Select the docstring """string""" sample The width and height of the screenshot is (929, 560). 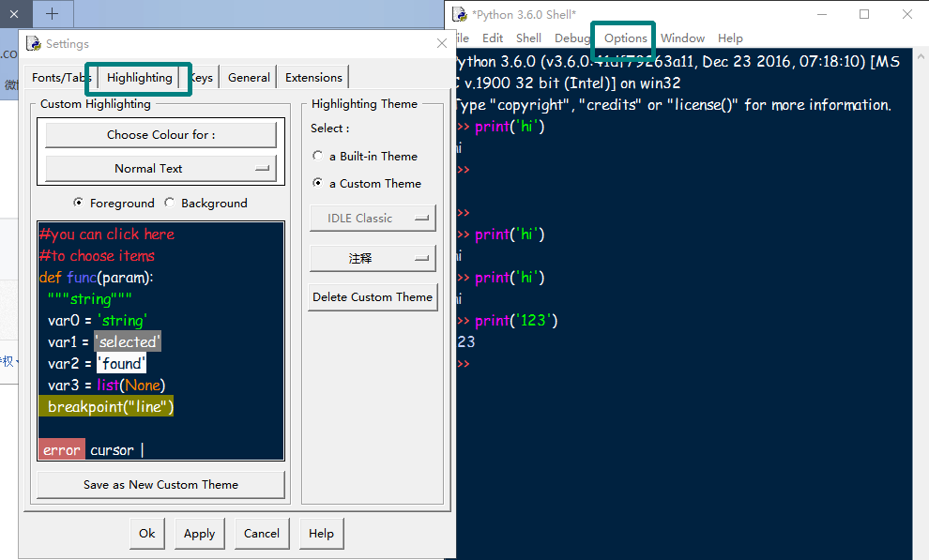tap(89, 299)
